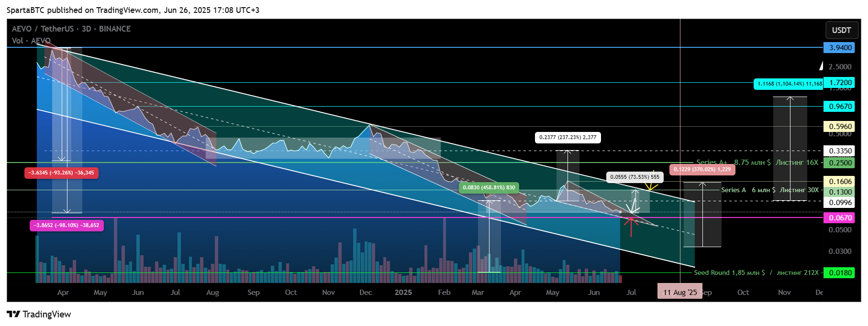Image resolution: width=868 pixels, height=326 pixels.
Task: Click the Aug label on time axis
Action: [x=212, y=292]
